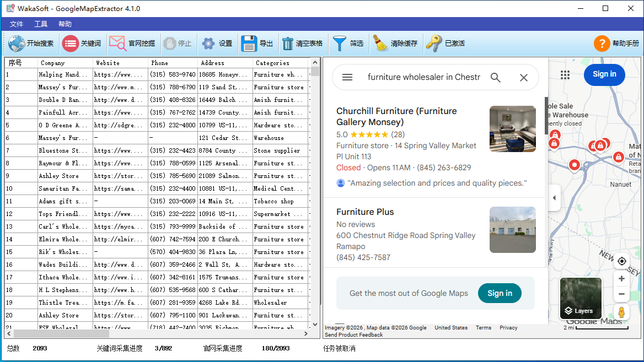Open Settings gear in toolbar
This screenshot has width=644, height=362.
coord(208,44)
